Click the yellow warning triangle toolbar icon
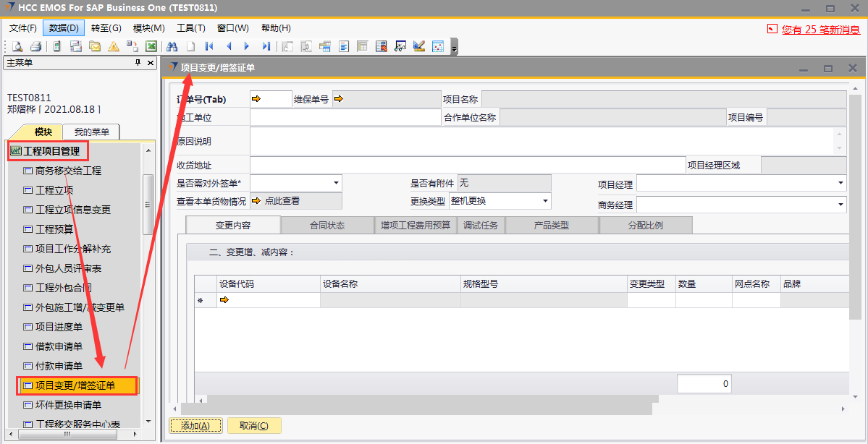The height and width of the screenshot is (444, 868). point(114,46)
